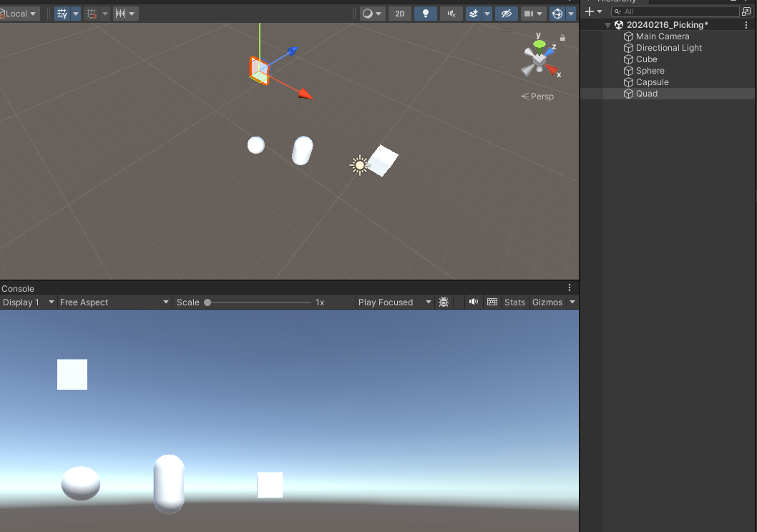Screen dimensions: 757x532
Task: Open Local handle rotation dropdown
Action: tap(19, 14)
